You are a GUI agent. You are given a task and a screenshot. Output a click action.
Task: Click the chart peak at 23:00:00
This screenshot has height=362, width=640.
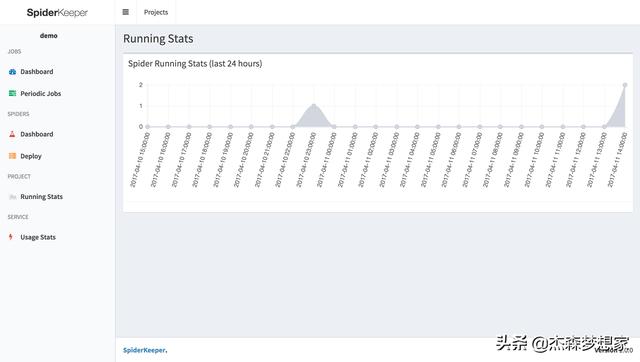point(313,105)
